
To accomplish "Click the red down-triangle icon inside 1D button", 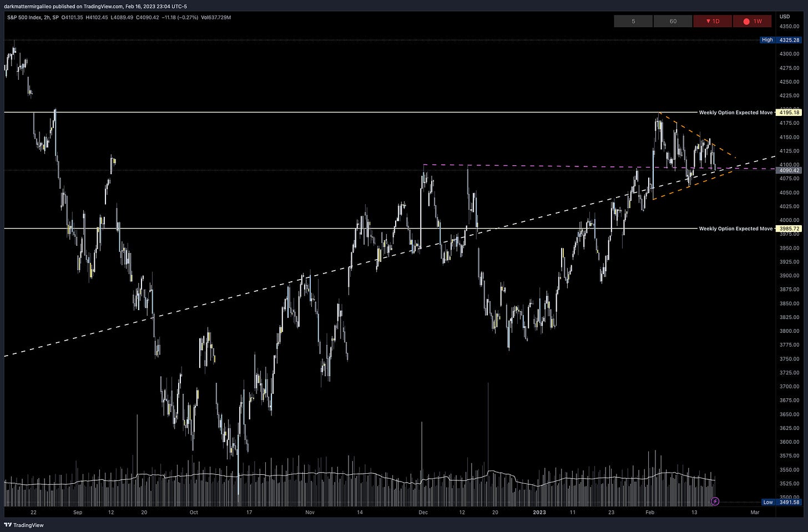I will pos(708,21).
